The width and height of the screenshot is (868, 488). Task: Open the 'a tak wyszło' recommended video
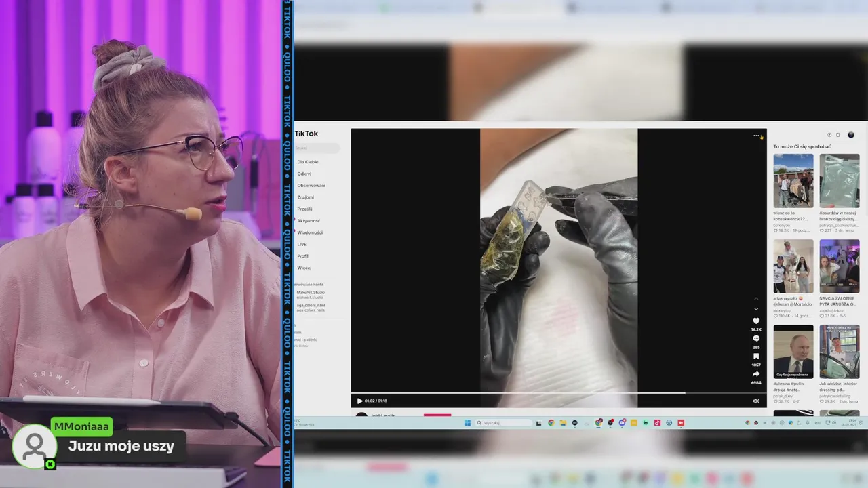[793, 266]
